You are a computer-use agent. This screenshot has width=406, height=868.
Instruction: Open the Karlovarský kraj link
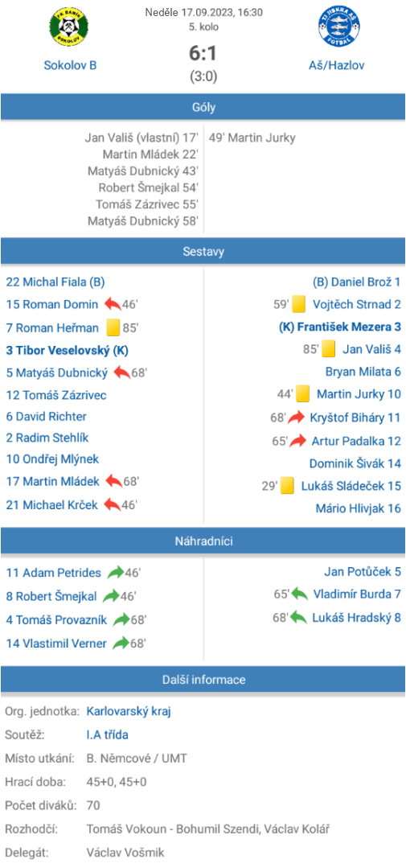(129, 711)
